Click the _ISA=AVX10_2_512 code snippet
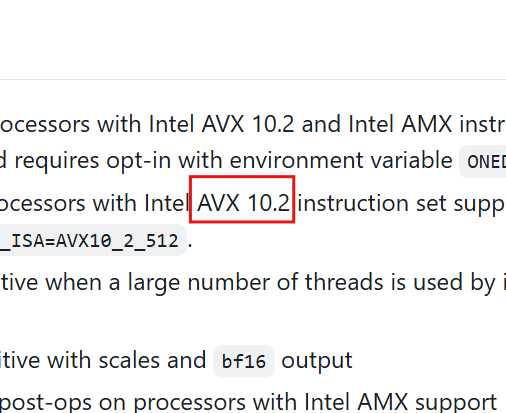Viewport: 506px width, 413px height. [x=89, y=240]
